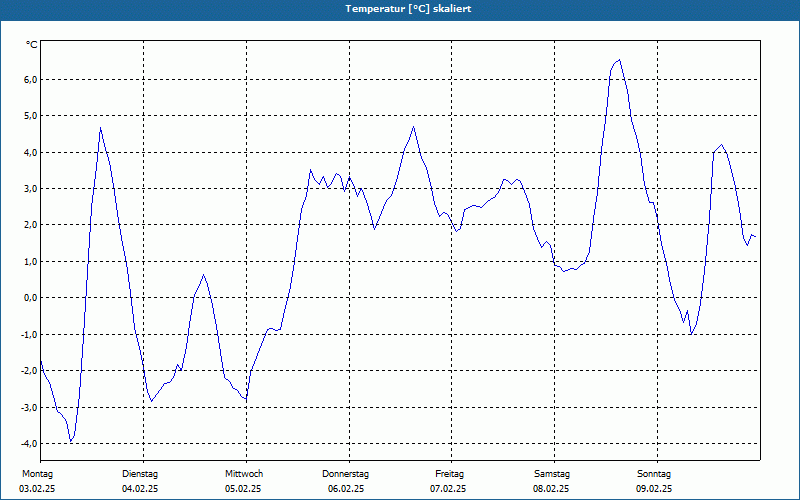Click the date 05.02.25
The height and width of the screenshot is (500, 800).
tap(243, 489)
